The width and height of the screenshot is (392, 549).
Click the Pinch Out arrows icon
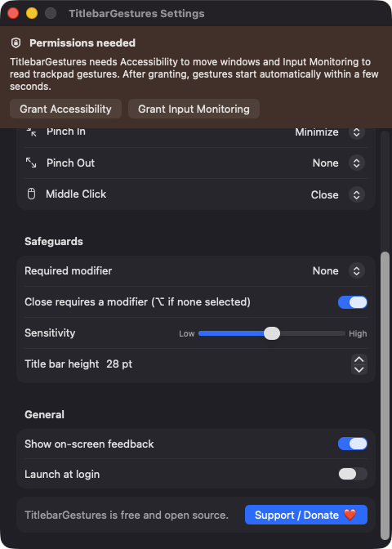(x=31, y=163)
